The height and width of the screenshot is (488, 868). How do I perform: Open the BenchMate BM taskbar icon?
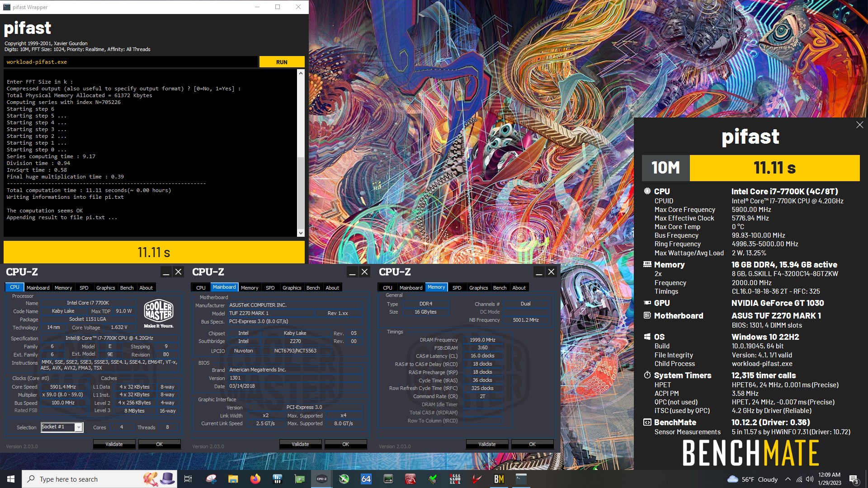[x=499, y=479]
